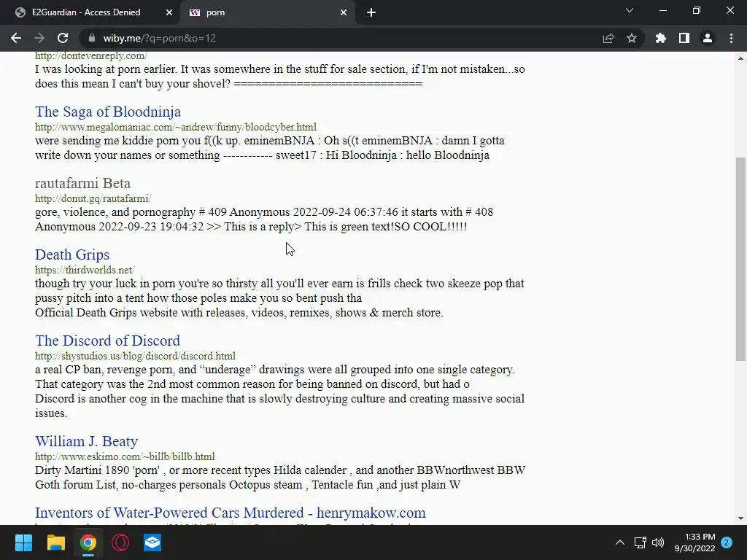The width and height of the screenshot is (747, 560).
Task: Click the scrollbar up arrow
Action: click(x=740, y=58)
